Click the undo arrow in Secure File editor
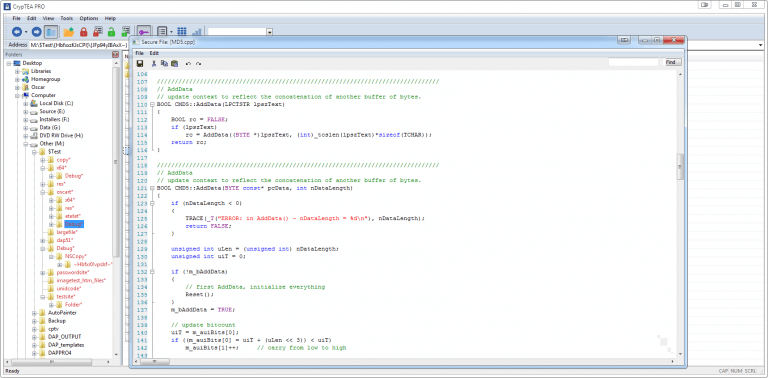768x378 pixels. point(188,64)
